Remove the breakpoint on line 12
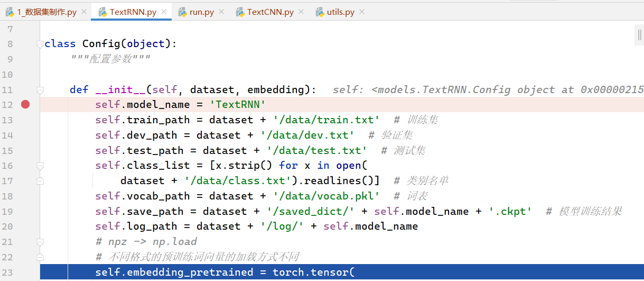Image resolution: width=644 pixels, height=281 pixels. (25, 104)
